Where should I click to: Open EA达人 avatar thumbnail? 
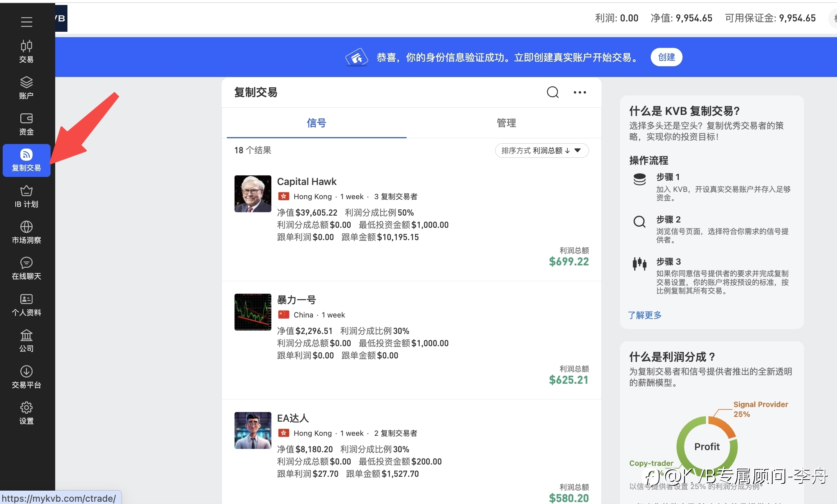pos(253,430)
